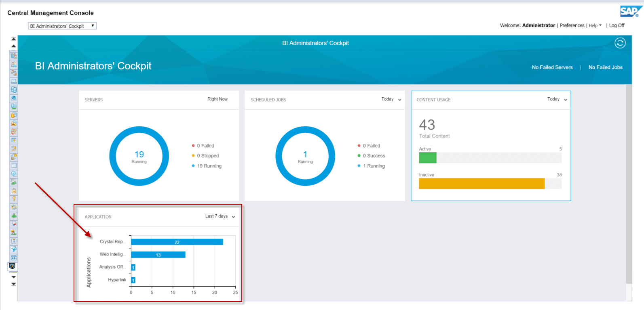Image resolution: width=644 pixels, height=310 pixels.
Task: Click the green Active content bar
Action: click(x=428, y=158)
